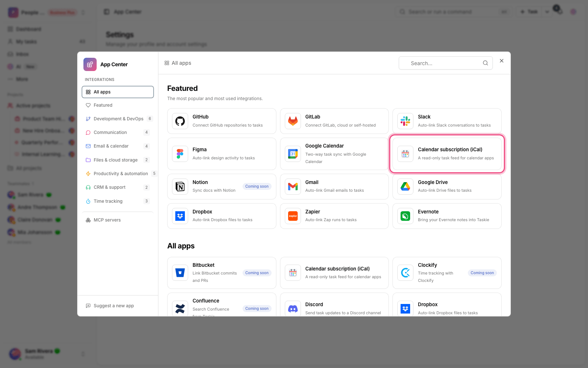Screen dimensions: 588x368
Task: Open the Dropbox card under All apps
Action: tap(447, 304)
